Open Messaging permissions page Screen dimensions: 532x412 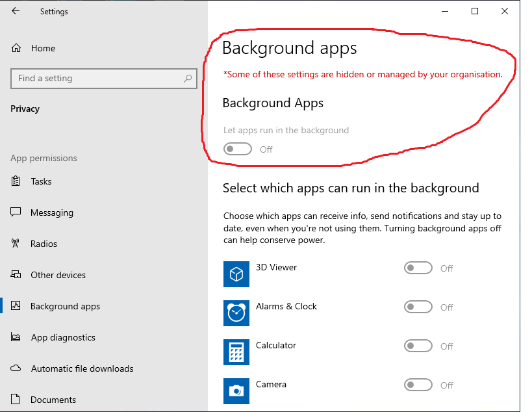pos(52,212)
